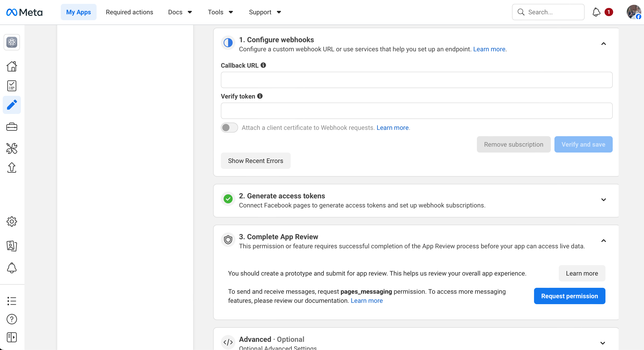The image size is (644, 350).
Task: Open the publish upload arrow icon
Action: click(12, 167)
